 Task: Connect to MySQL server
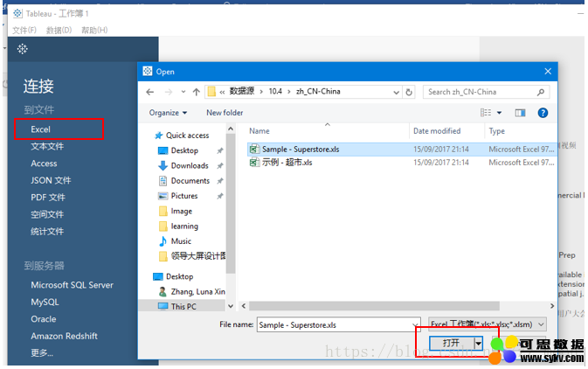[x=45, y=302]
